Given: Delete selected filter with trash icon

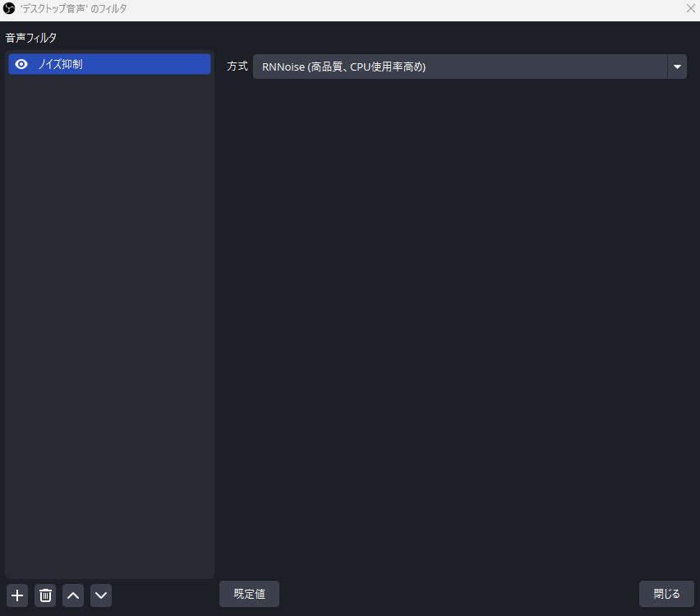Looking at the screenshot, I should 45,595.
